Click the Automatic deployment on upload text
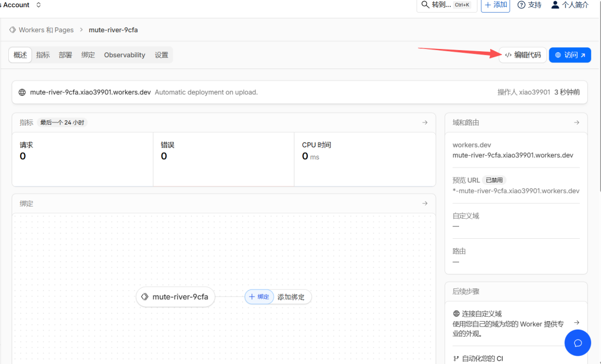This screenshot has height=364, width=601. (206, 92)
